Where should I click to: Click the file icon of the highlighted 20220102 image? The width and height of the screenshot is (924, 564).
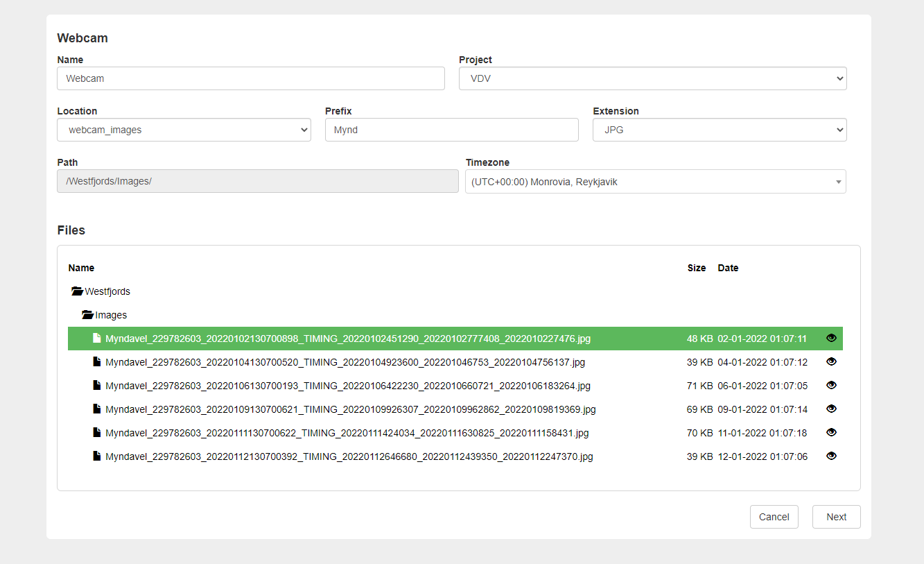coord(97,339)
